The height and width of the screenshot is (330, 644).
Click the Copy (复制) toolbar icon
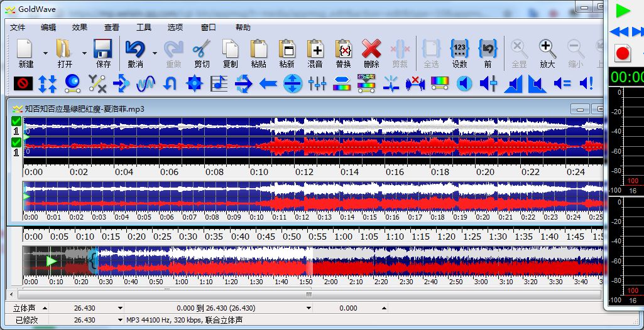[x=231, y=49]
